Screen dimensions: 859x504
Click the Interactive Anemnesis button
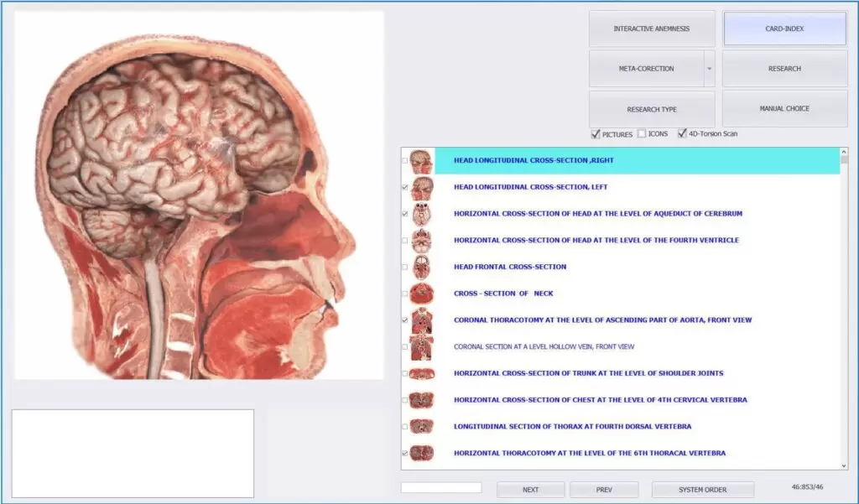(652, 29)
